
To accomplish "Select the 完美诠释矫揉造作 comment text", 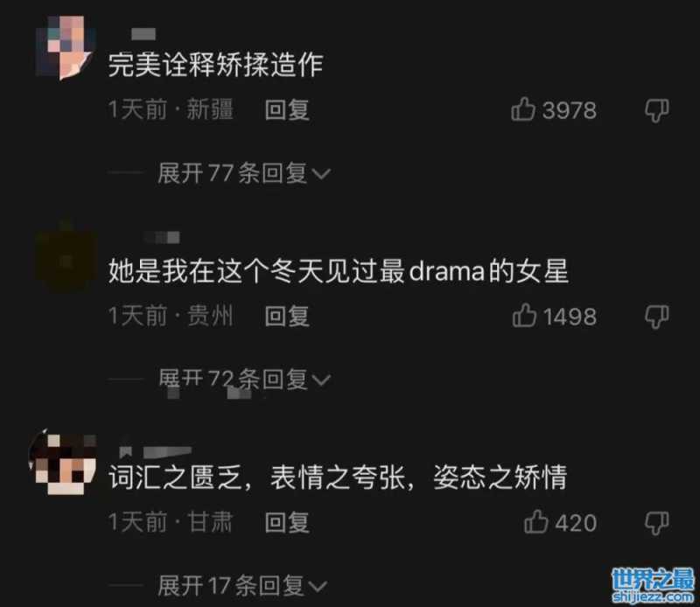I will [x=215, y=65].
